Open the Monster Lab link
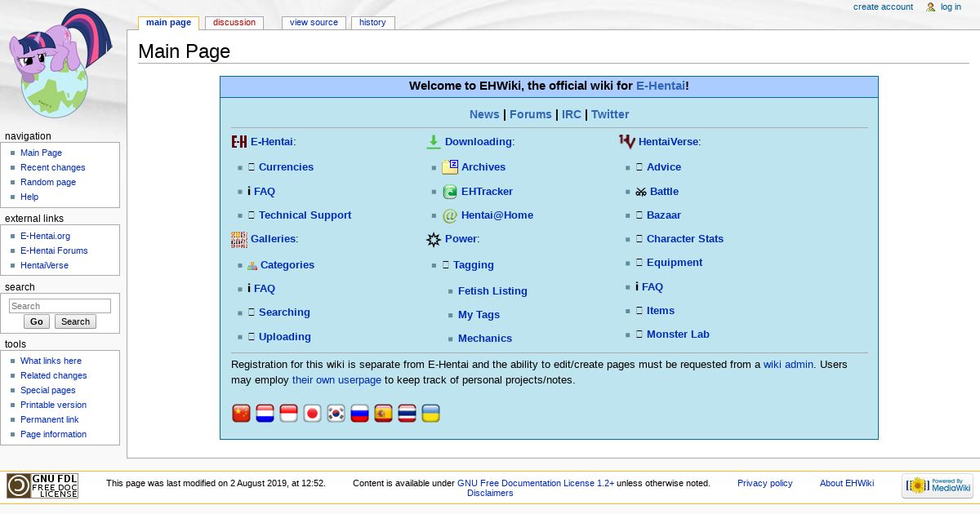This screenshot has width=980, height=514. point(678,334)
